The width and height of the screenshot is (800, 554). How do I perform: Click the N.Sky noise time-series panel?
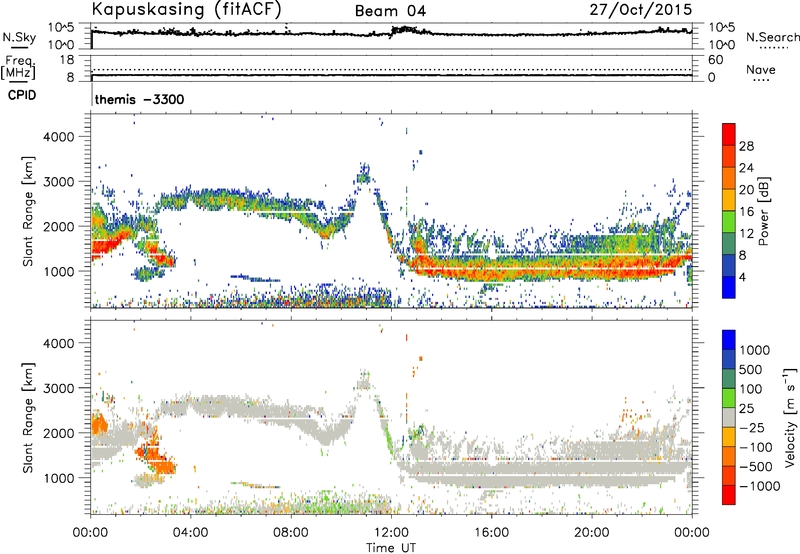391,36
